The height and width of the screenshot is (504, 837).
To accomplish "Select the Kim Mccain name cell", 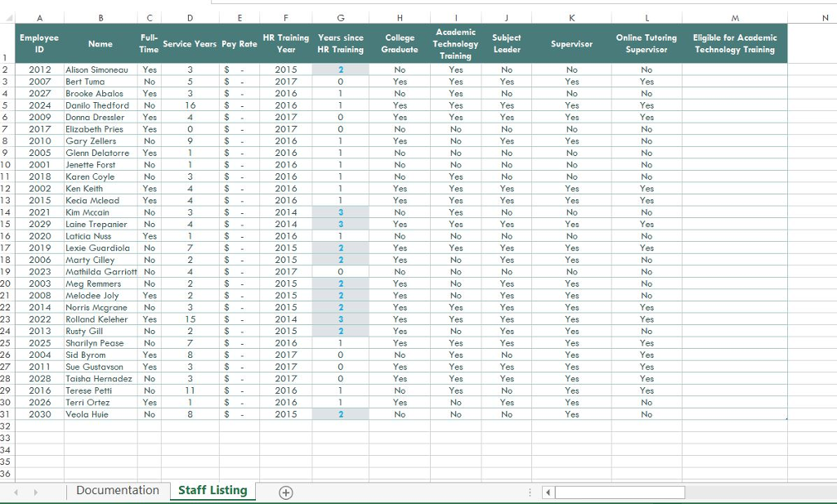I will click(101, 212).
